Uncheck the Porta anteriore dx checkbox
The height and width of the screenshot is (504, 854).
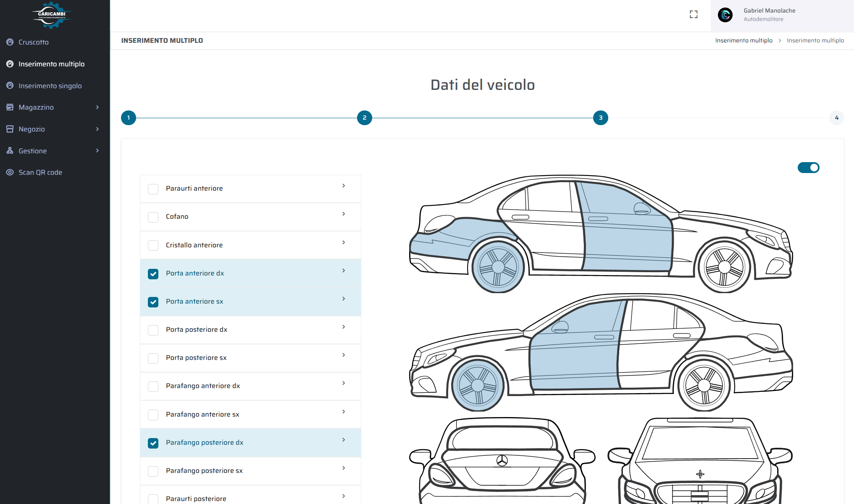click(x=153, y=274)
